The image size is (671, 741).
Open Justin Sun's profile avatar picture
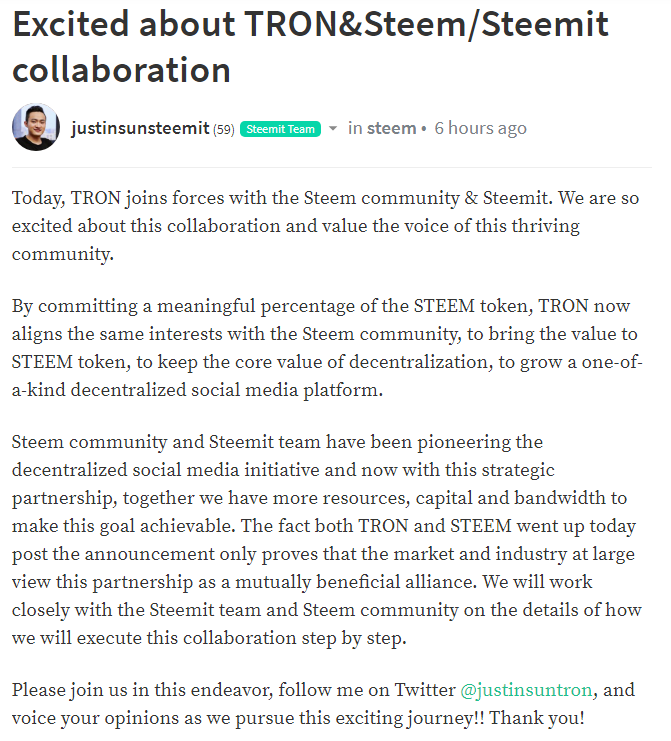(36, 127)
